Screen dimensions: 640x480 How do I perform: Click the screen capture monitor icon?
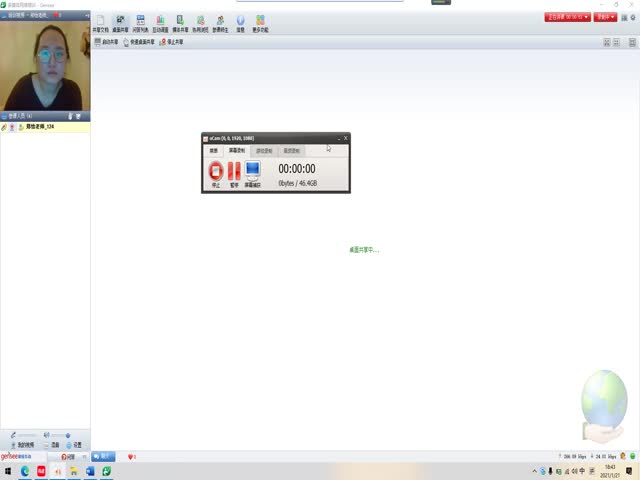[253, 172]
